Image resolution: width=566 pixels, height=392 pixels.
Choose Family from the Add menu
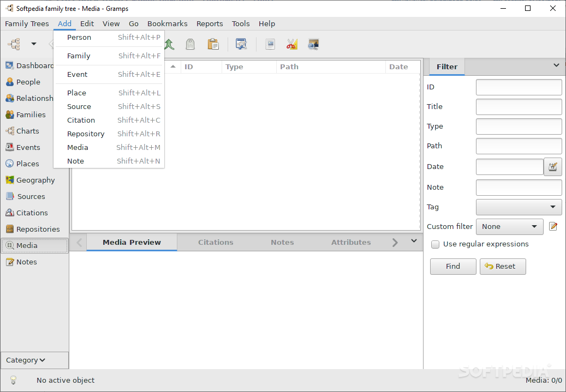(x=109, y=56)
